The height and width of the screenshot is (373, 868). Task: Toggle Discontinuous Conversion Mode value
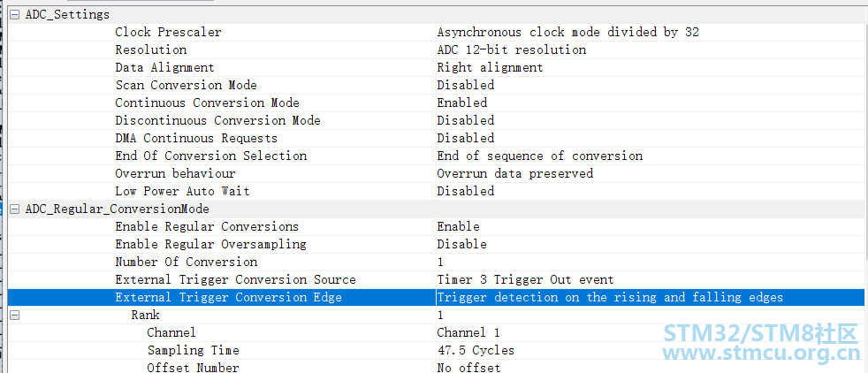tap(465, 120)
